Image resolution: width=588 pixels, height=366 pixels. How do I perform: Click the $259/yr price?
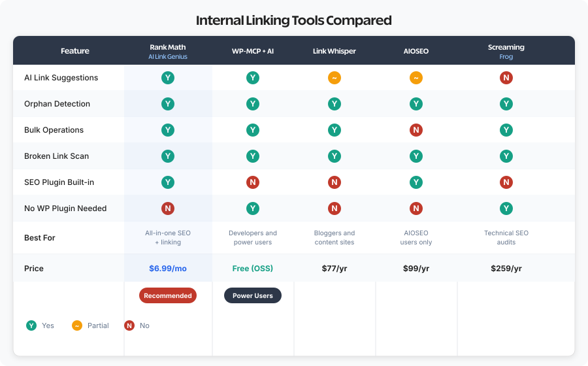tap(506, 269)
